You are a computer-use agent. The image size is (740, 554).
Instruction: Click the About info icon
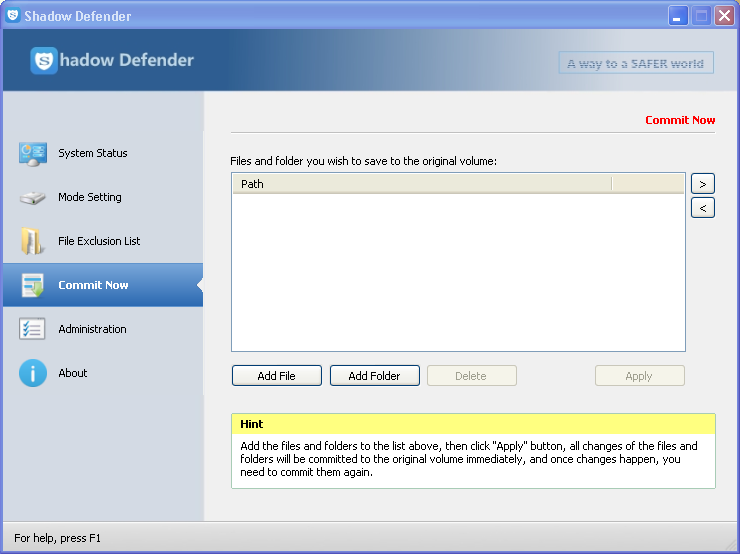point(33,373)
